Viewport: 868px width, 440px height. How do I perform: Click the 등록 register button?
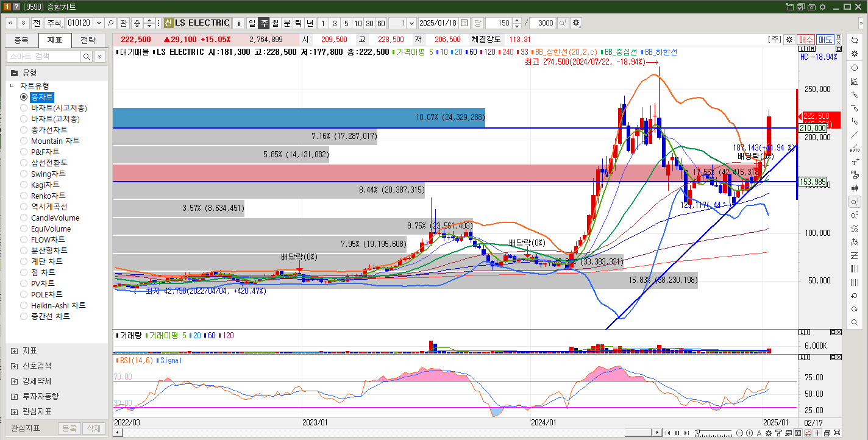pyautogui.click(x=69, y=428)
